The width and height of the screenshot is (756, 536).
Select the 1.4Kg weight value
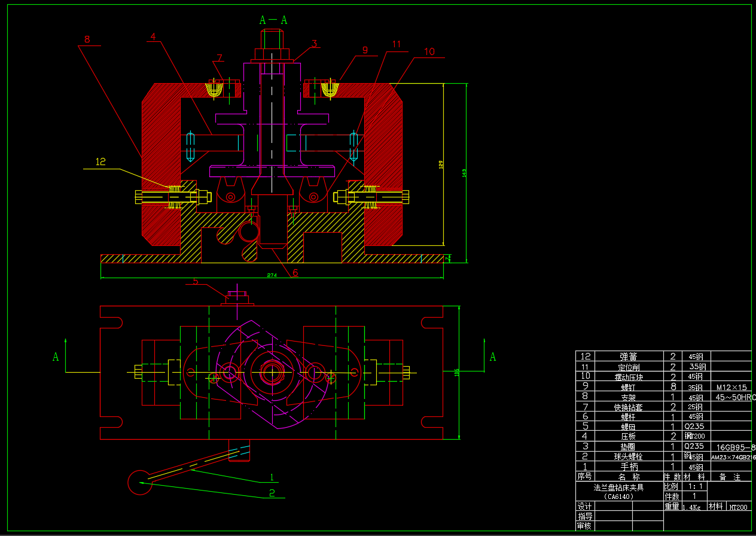coord(691,507)
